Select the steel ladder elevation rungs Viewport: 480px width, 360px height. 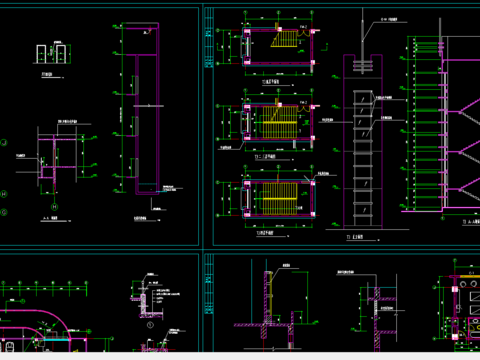[x=363, y=158]
